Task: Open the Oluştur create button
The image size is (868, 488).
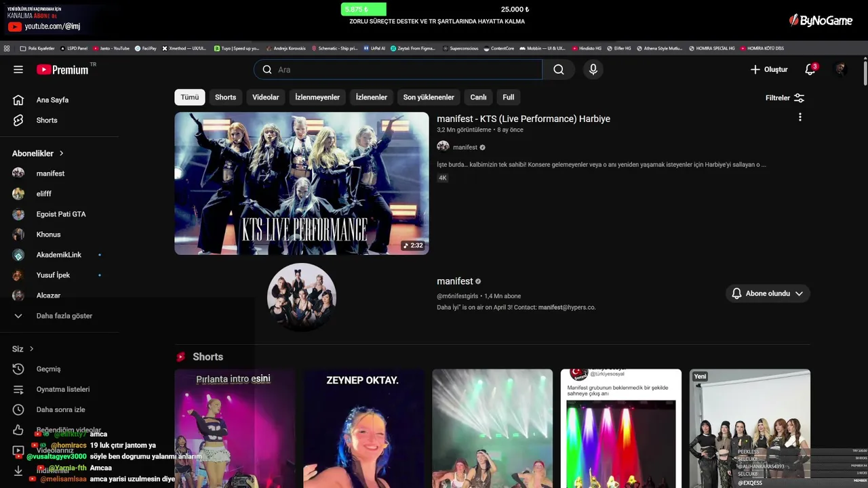Action: coord(769,70)
